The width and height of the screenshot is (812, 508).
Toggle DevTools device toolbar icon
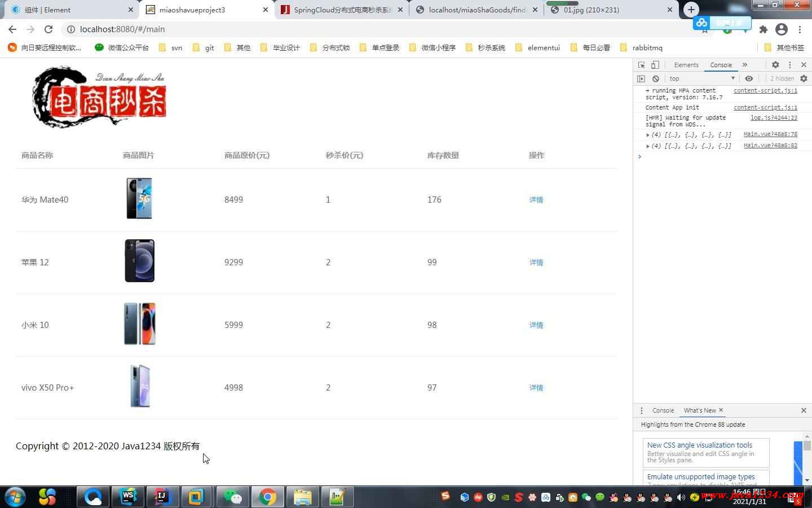655,65
